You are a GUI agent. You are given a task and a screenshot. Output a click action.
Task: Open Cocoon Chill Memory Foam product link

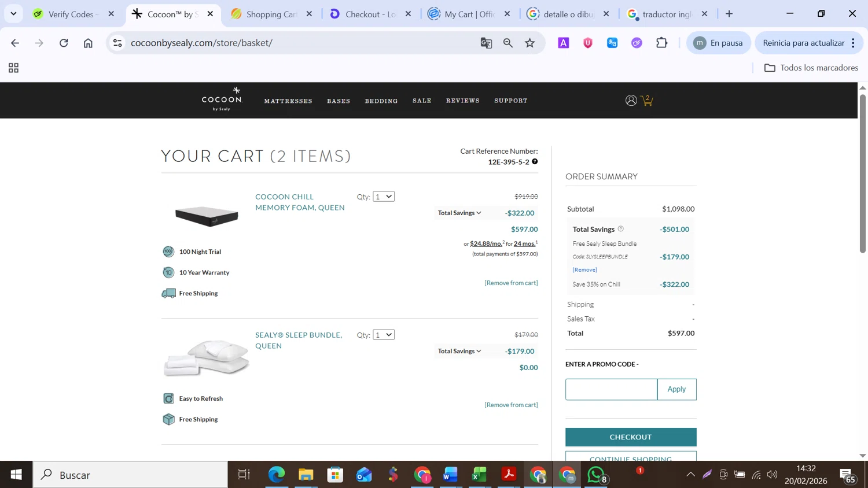[300, 202]
